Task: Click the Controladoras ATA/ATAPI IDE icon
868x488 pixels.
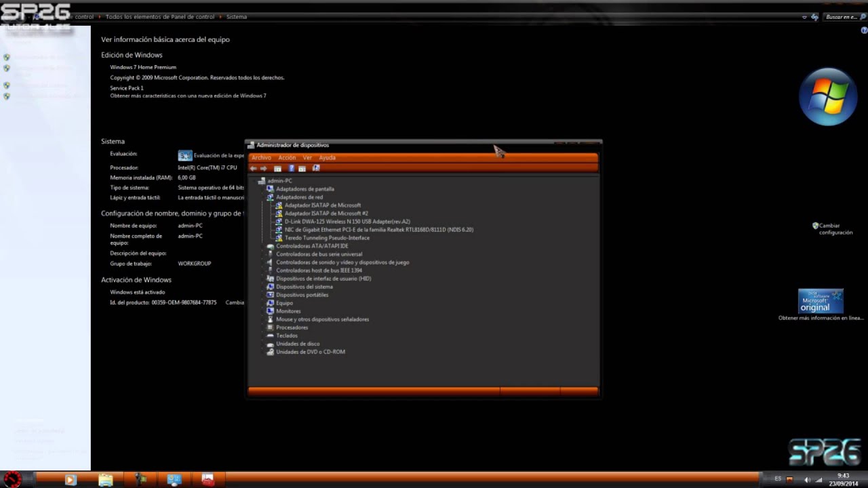Action: click(271, 246)
